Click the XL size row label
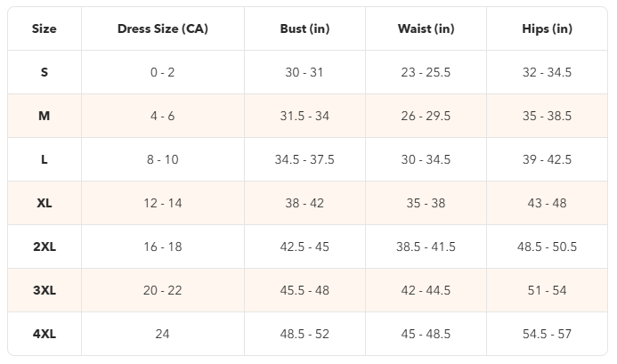 (44, 203)
